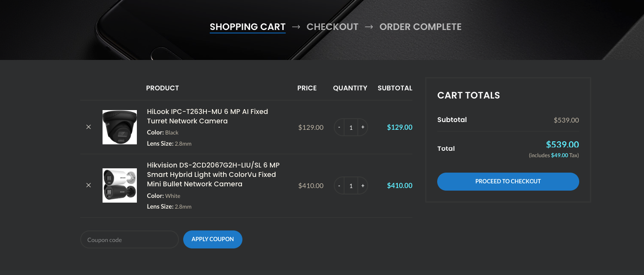644x275 pixels.
Task: Decrease quantity of Hikvision bullet camera
Action: point(339,185)
